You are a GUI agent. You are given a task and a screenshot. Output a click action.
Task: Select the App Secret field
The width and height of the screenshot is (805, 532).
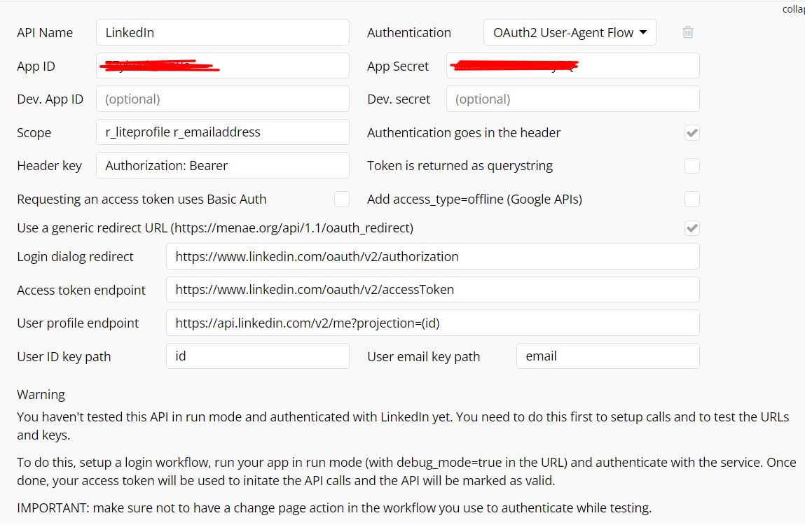click(572, 66)
